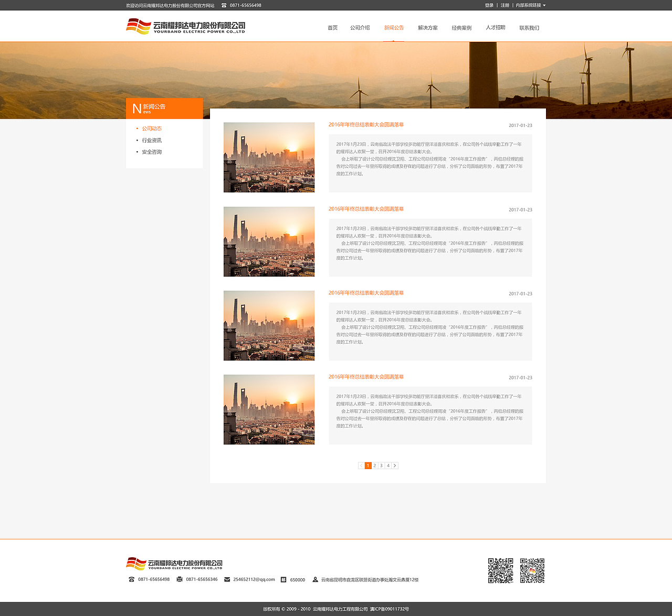Click footer phone icon beside 0871-65656498
Image resolution: width=672 pixels, height=616 pixels.
tap(131, 579)
